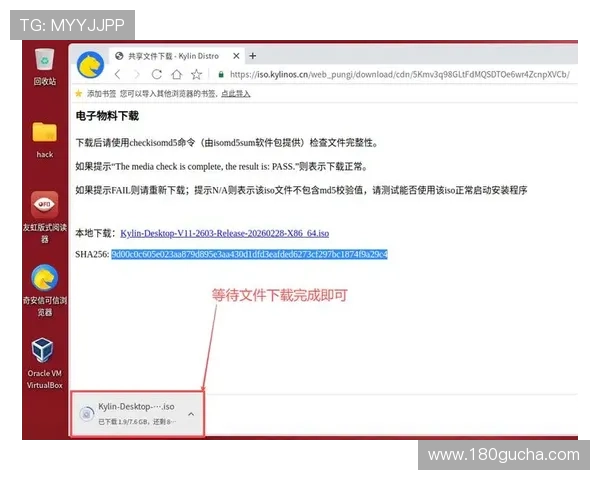Click the highlighted SHA256 hash value

(249, 254)
